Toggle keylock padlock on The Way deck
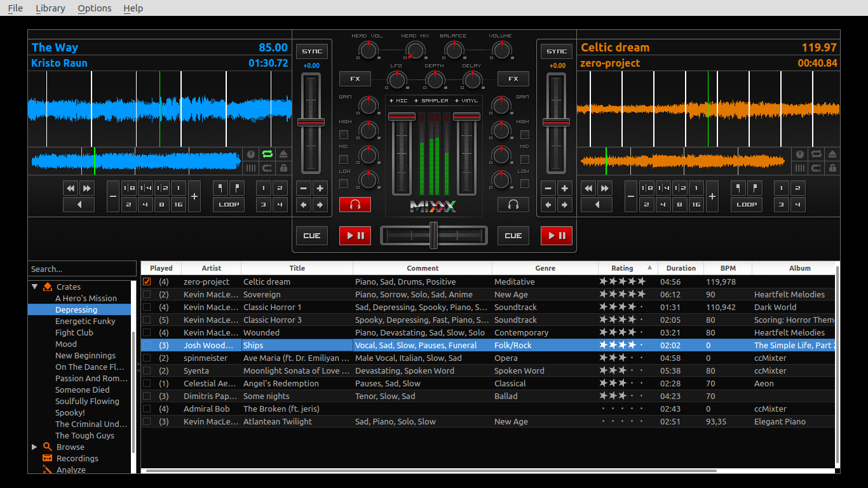Screen dimensions: 868x488 283,168
